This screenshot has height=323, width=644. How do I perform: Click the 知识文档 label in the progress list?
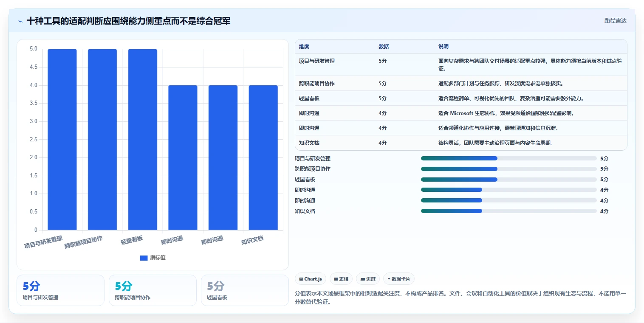[x=305, y=211]
